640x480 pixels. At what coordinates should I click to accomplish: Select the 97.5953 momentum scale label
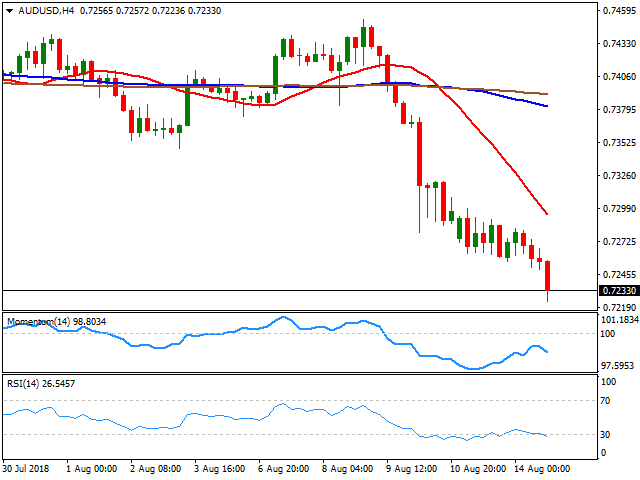(618, 366)
